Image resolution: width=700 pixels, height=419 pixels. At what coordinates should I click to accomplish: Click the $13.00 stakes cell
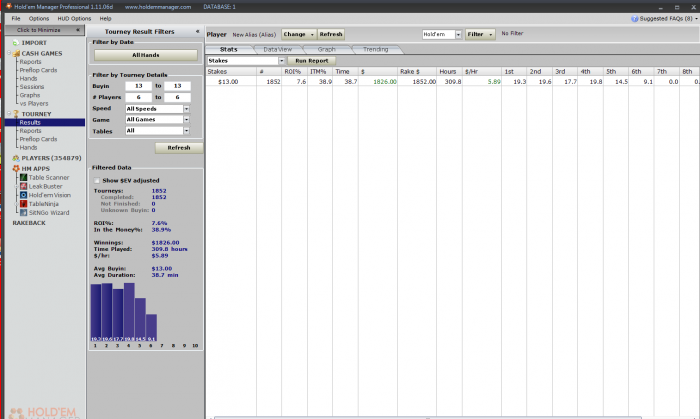tap(231, 82)
